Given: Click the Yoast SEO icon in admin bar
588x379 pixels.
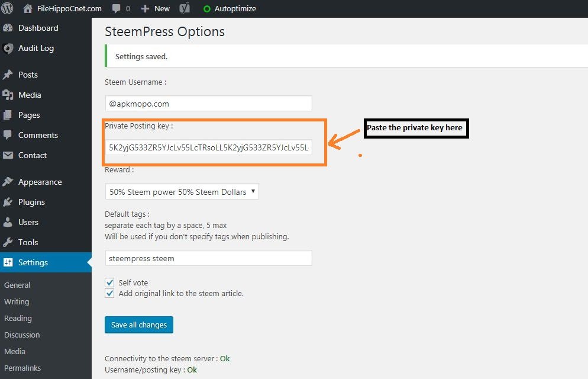Looking at the screenshot, I should click(185, 8).
